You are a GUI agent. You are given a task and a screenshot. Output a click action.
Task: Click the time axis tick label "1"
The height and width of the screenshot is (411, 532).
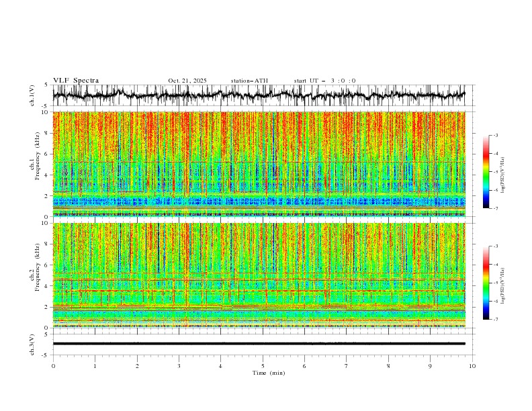pos(95,366)
